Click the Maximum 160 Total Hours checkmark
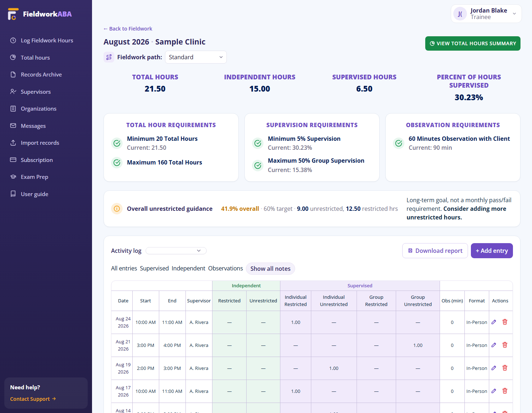The height and width of the screenshot is (413, 532). 117,163
